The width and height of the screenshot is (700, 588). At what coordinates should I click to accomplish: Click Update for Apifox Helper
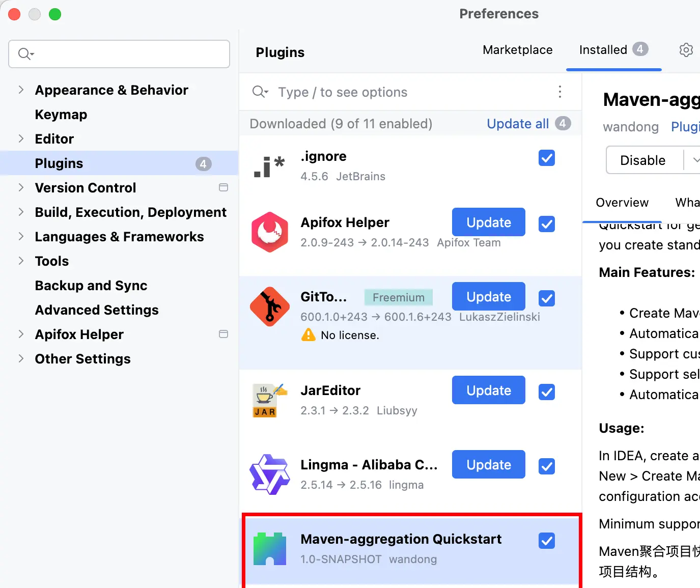(x=488, y=222)
